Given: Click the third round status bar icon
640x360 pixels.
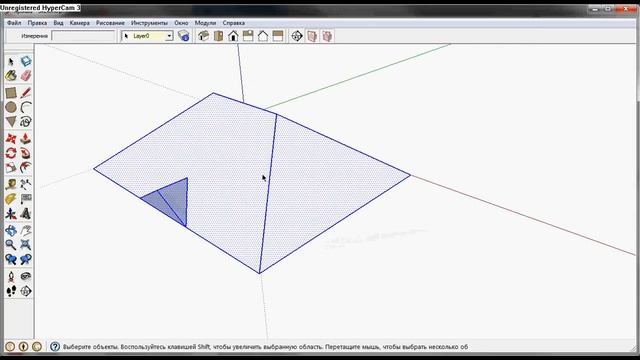Looking at the screenshot, I should point(37,347).
